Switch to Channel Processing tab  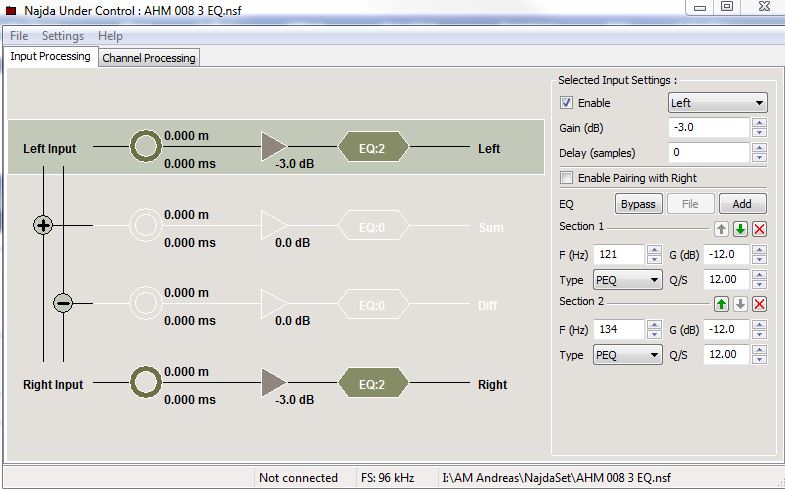pyautogui.click(x=149, y=58)
